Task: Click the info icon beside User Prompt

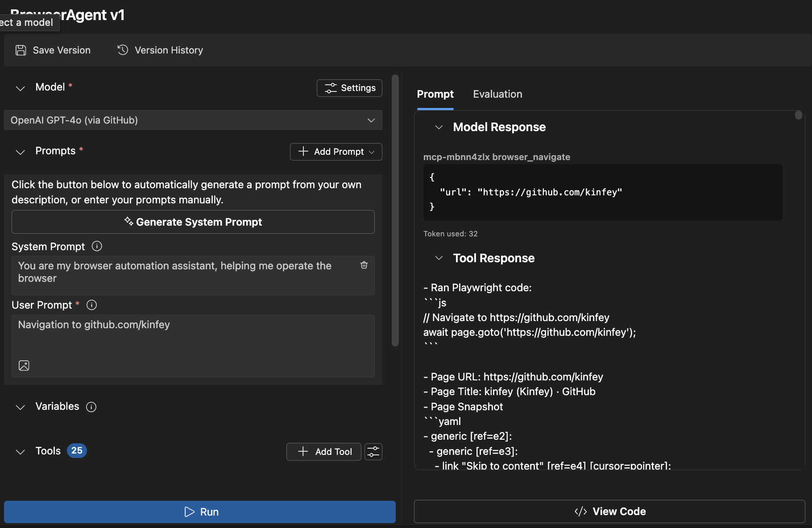Action: pos(91,305)
